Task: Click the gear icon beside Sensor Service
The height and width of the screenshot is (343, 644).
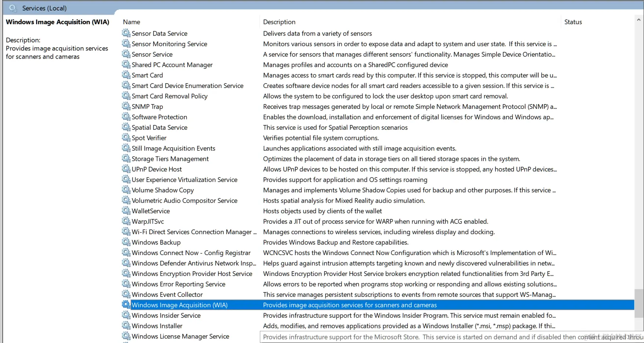Action: click(x=126, y=54)
